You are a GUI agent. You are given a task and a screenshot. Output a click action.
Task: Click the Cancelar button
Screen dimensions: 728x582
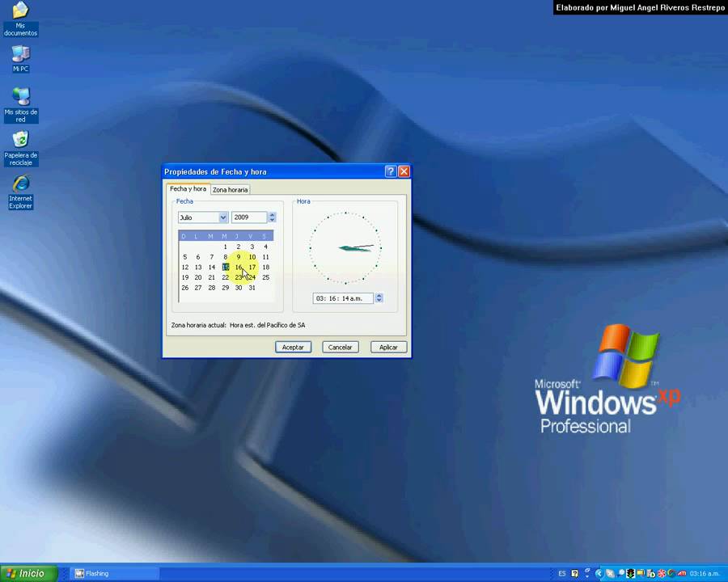[341, 347]
